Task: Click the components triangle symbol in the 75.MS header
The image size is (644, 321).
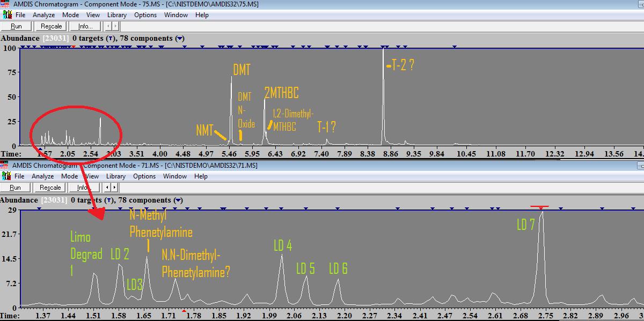Action: pyautogui.click(x=180, y=39)
